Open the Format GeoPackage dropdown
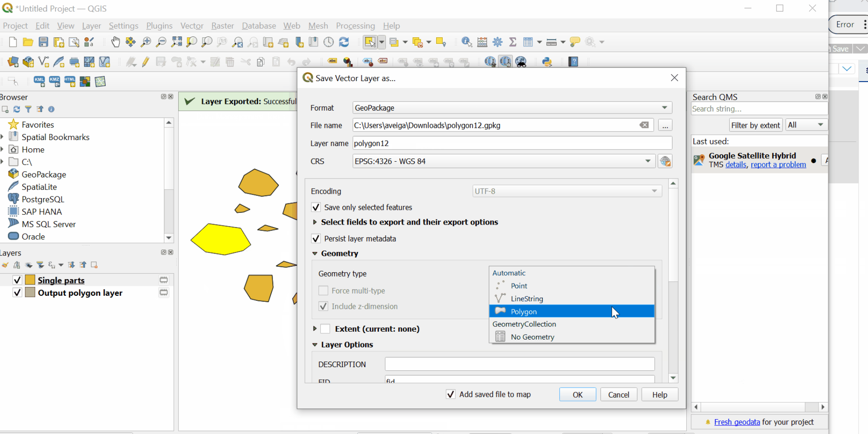The height and width of the screenshot is (434, 868). point(512,108)
